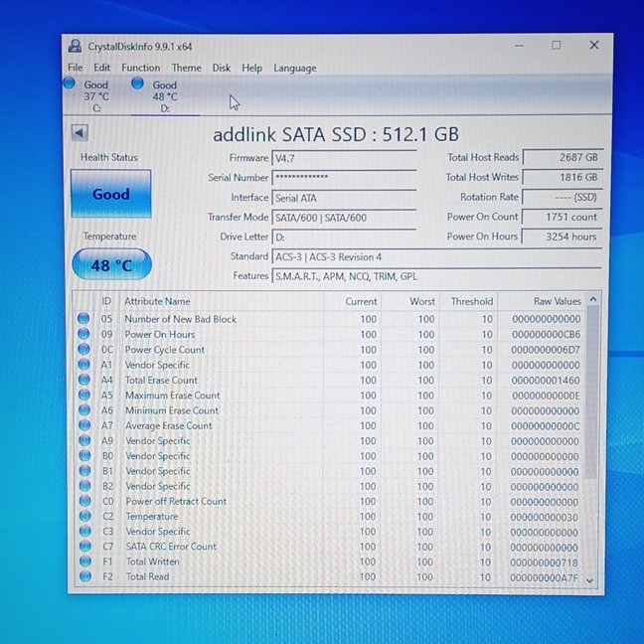Image resolution: width=644 pixels, height=644 pixels.
Task: Click status orb for B0 Vendor Specific
Action: click(84, 455)
